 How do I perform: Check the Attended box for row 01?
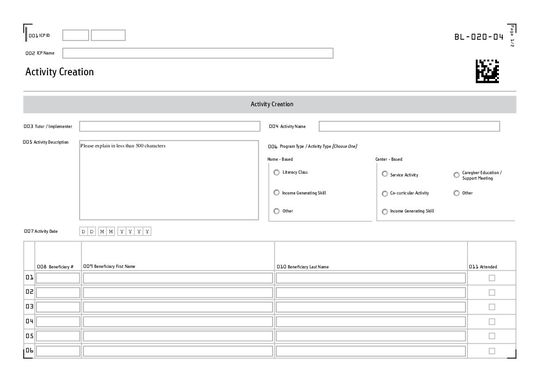pos(492,278)
